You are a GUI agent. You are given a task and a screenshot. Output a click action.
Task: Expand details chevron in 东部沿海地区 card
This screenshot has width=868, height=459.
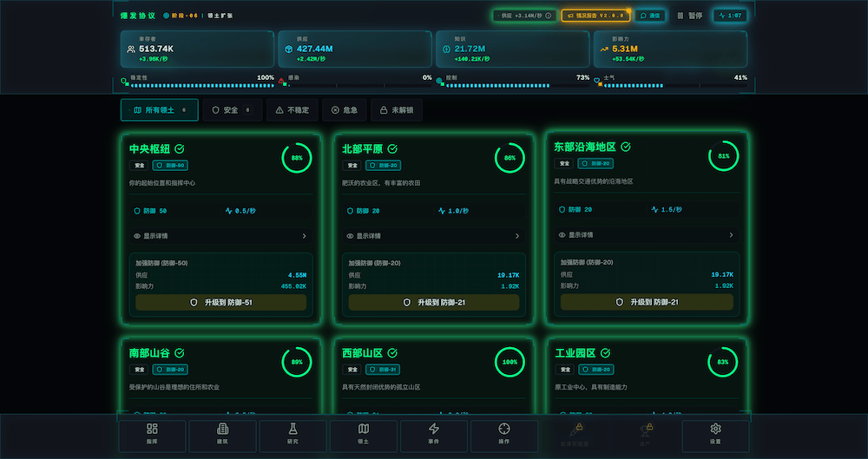[x=731, y=235]
